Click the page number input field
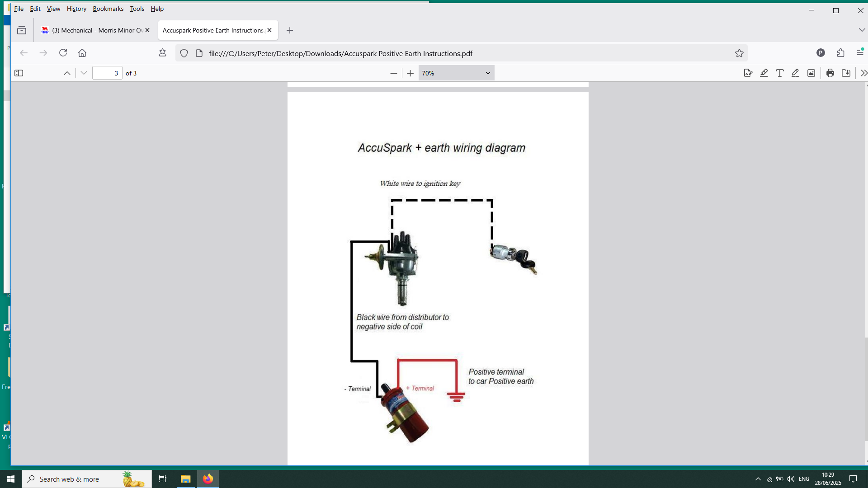868x488 pixels. [107, 73]
